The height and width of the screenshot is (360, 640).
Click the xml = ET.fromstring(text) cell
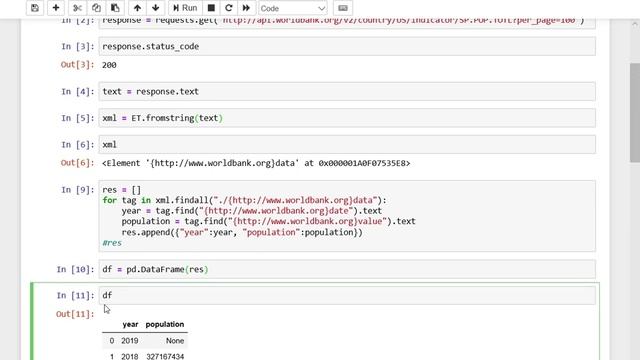pos(347,118)
